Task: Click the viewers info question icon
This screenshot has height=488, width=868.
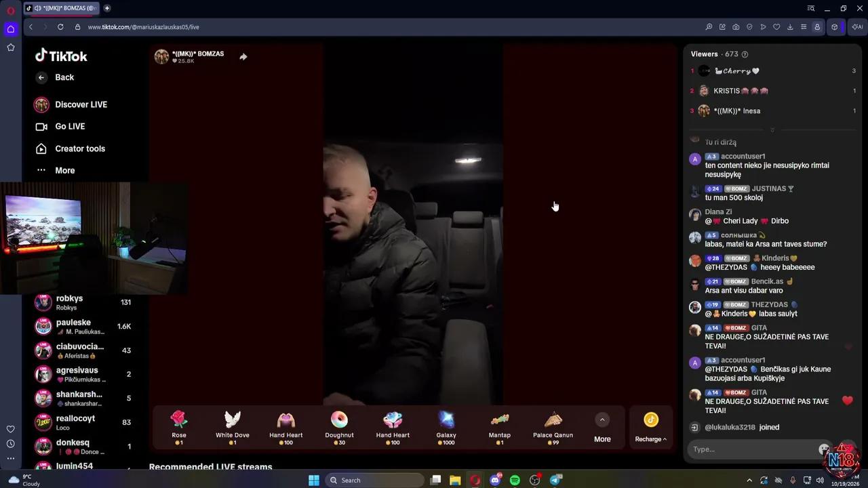Action: pyautogui.click(x=745, y=54)
